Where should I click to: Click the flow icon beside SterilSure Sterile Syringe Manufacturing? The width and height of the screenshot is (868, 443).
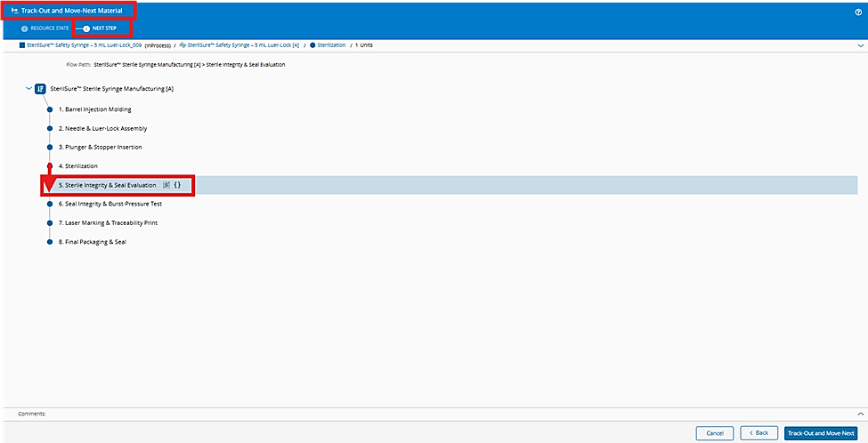40,88
